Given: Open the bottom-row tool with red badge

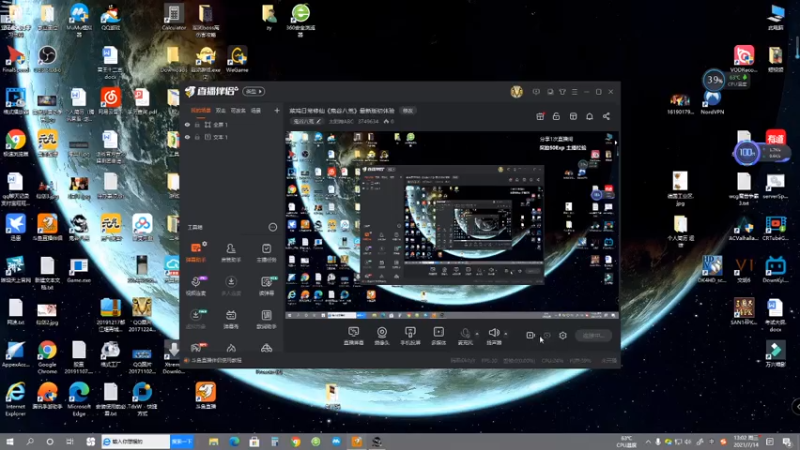Looking at the screenshot, I should click(x=197, y=348).
